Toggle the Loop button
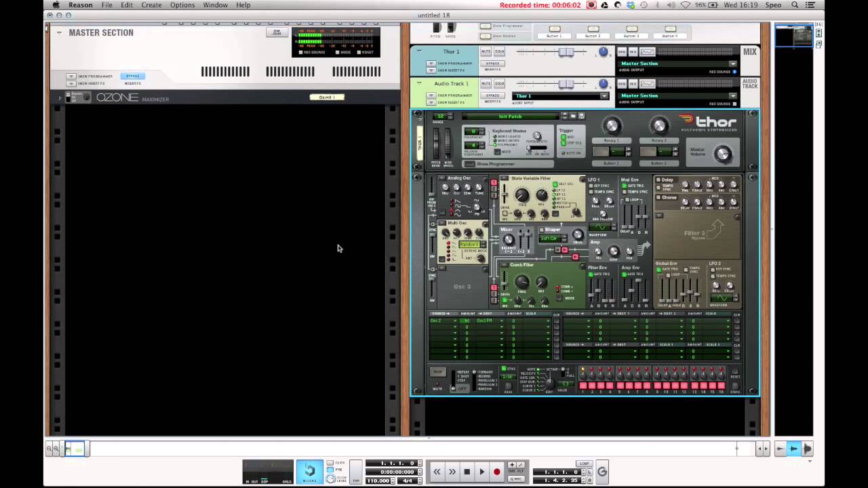 (x=585, y=464)
